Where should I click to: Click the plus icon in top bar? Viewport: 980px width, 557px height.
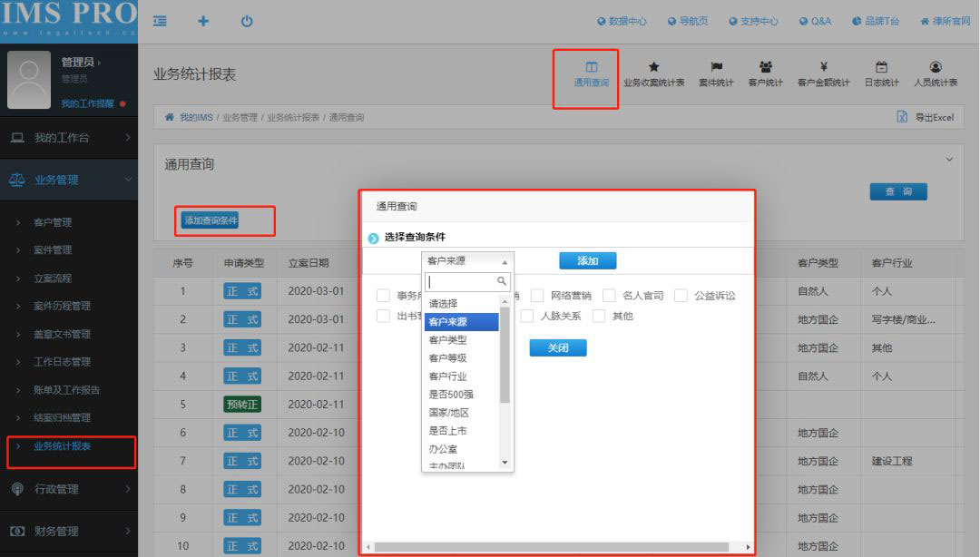[x=203, y=22]
